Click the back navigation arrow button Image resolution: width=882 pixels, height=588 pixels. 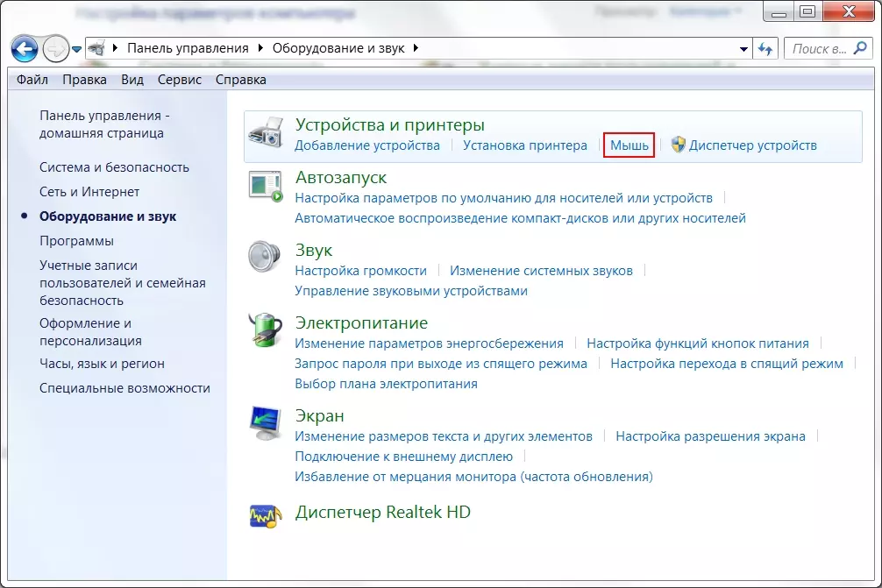tap(26, 48)
